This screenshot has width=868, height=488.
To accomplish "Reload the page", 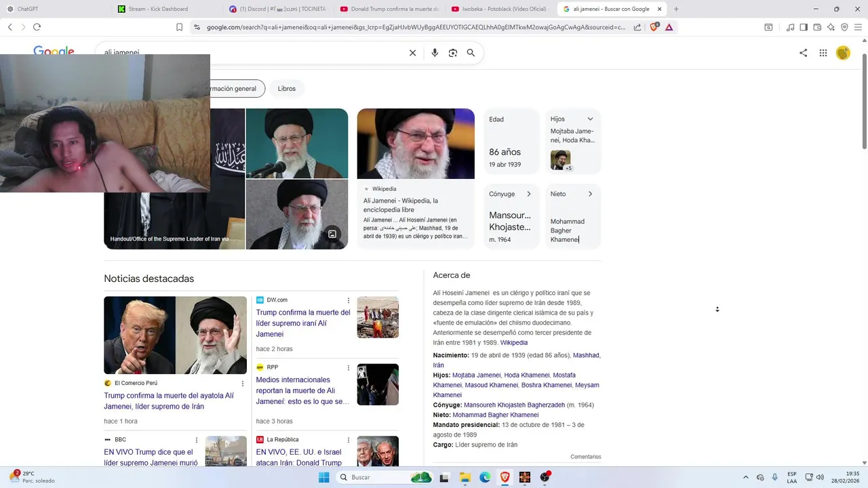I will 37,27.
